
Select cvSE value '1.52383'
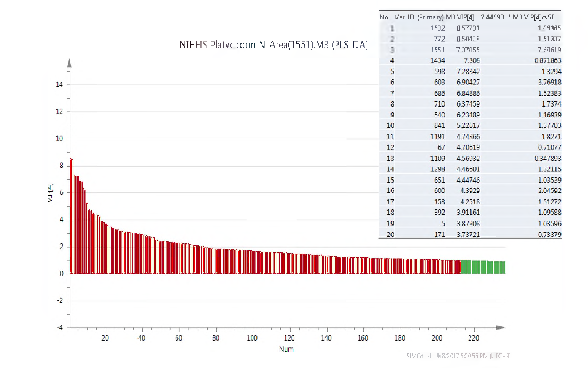tap(549, 93)
